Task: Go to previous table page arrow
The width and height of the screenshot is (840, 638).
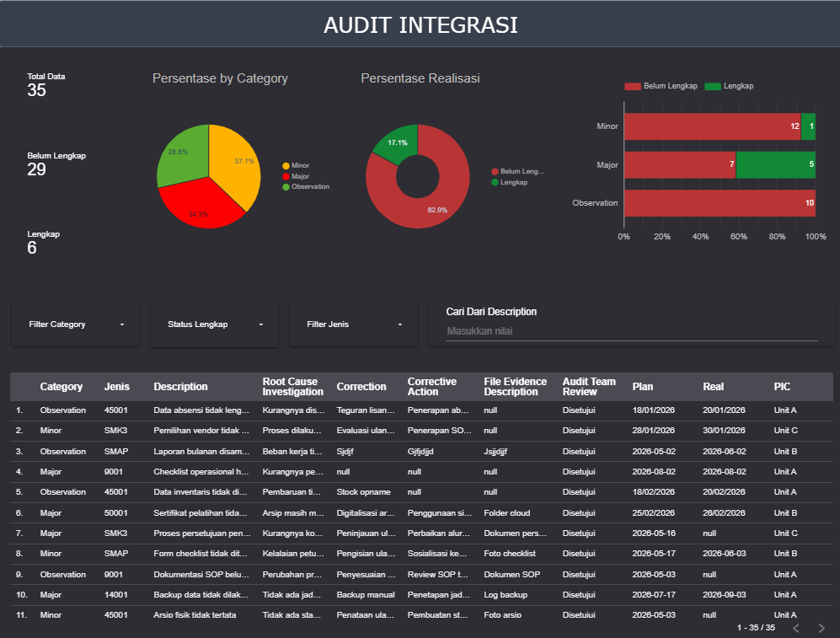Action: [796, 628]
